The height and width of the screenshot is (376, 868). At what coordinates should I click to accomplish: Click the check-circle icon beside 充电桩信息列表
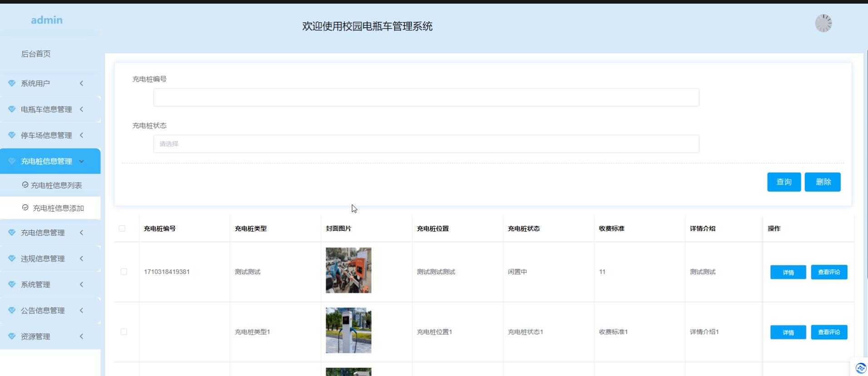pyautogui.click(x=25, y=185)
